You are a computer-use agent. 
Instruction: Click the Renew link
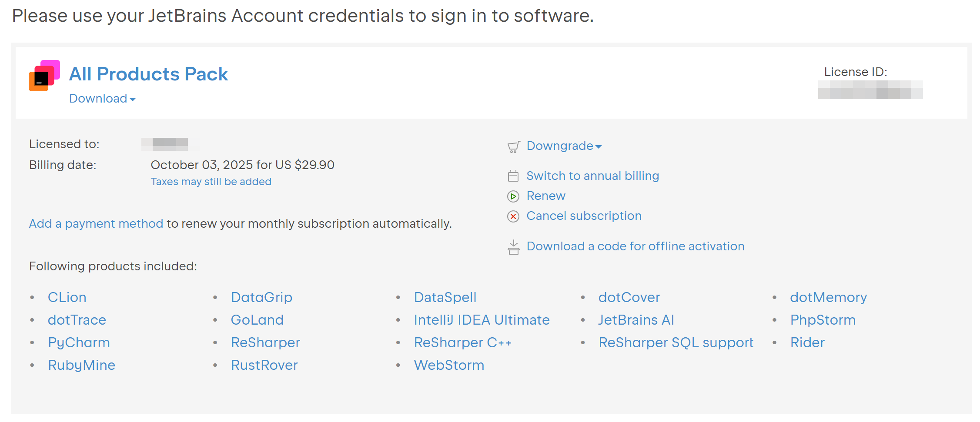546,196
